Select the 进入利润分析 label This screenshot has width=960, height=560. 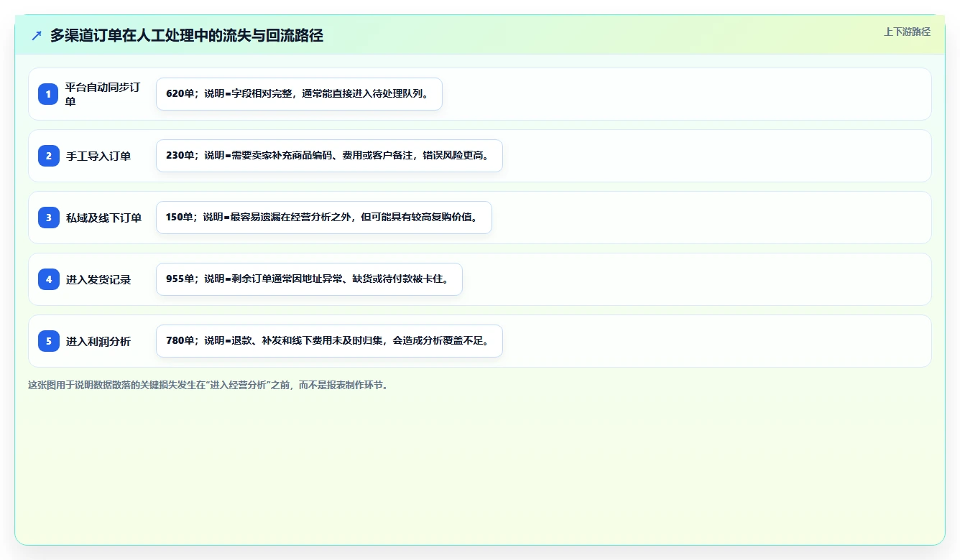98,341
